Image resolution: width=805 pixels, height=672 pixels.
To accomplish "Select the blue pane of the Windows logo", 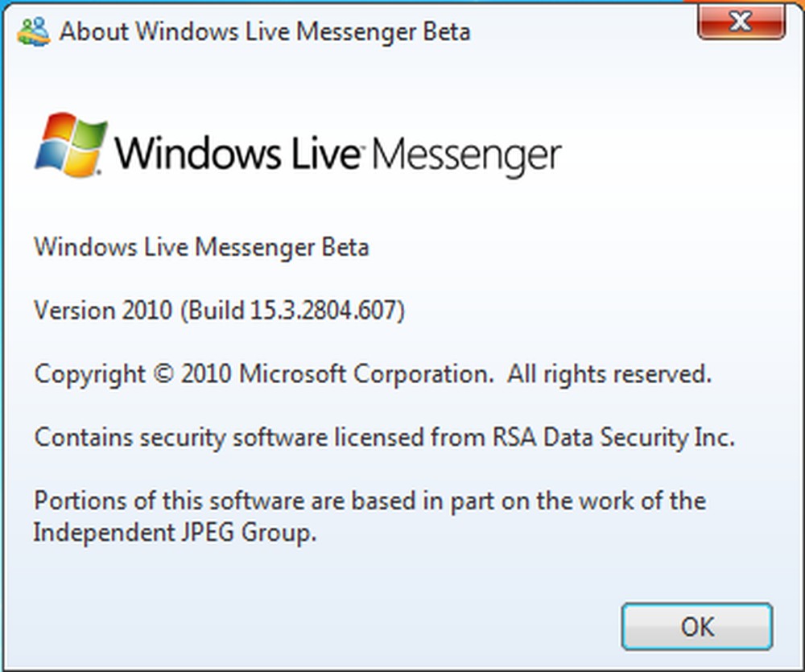I will [51, 155].
